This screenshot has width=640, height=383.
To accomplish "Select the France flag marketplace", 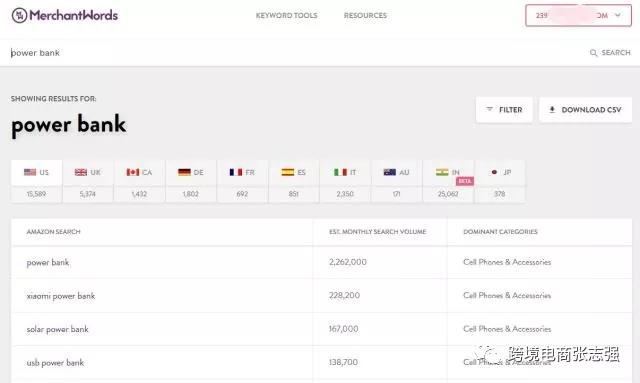I will click(236, 172).
